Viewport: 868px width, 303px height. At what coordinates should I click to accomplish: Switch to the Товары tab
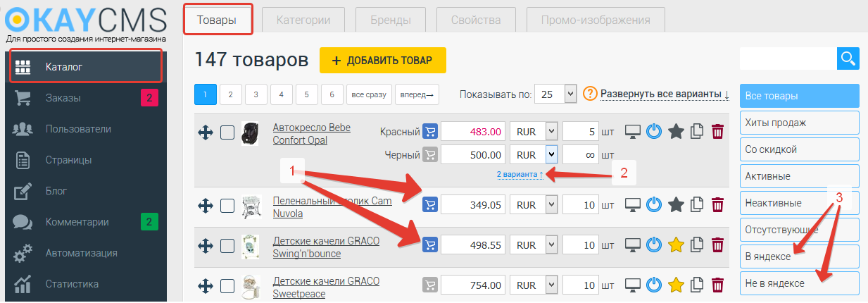click(x=218, y=19)
